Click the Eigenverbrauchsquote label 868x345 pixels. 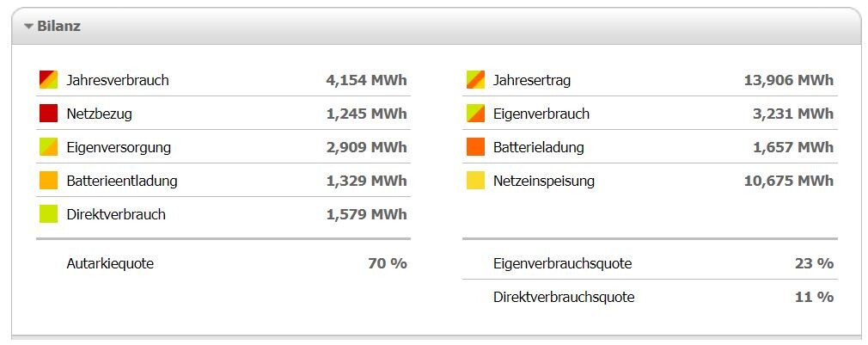[x=562, y=263]
